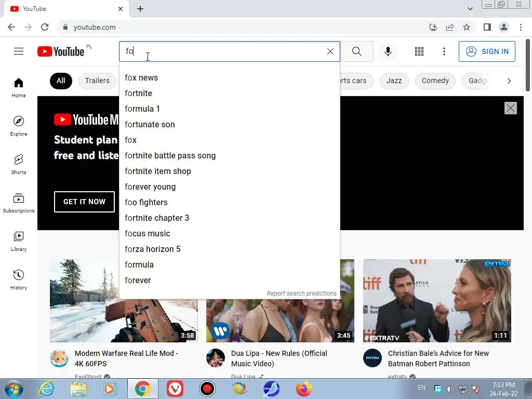Image resolution: width=532 pixels, height=399 pixels.
Task: Open a new browser tab
Action: tap(140, 9)
